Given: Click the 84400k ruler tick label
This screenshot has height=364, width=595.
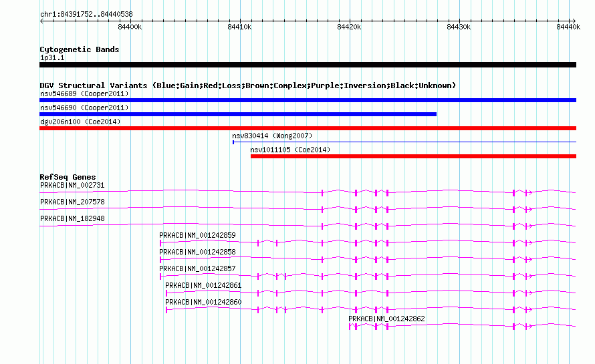Looking at the screenshot, I should coord(130,27).
